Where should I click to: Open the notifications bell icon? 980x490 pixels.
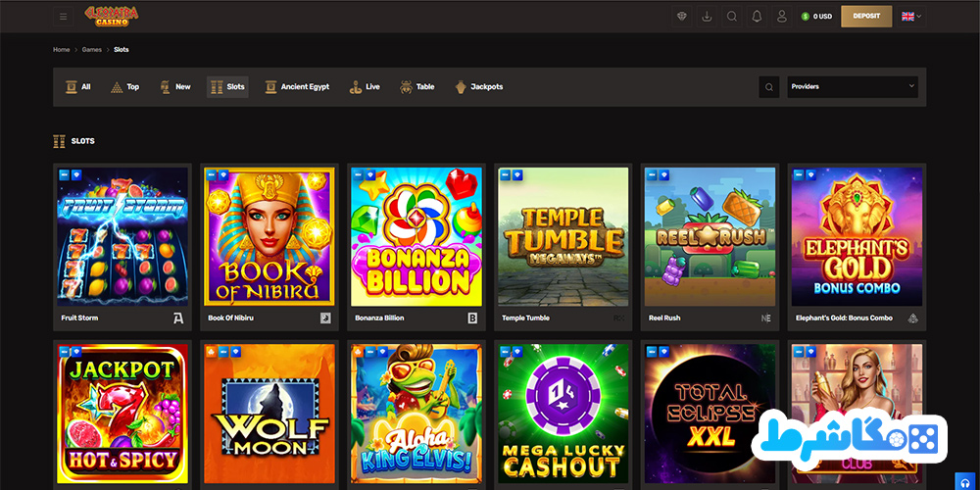757,17
